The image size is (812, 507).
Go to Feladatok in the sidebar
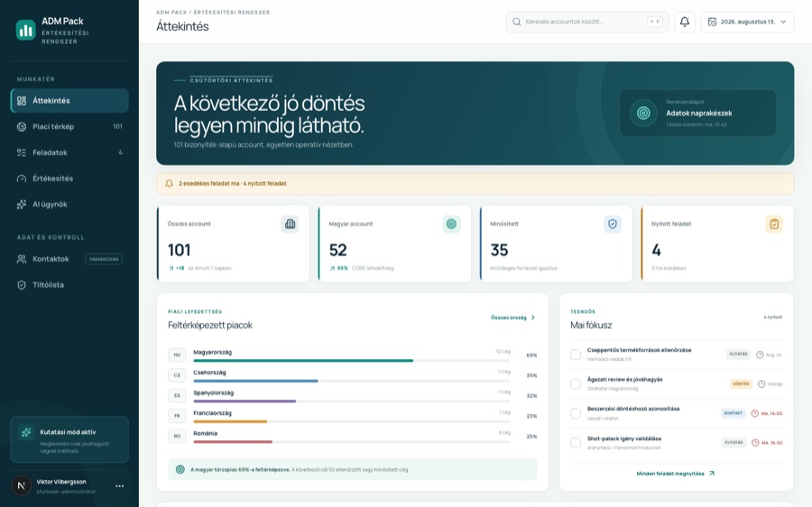[69, 152]
